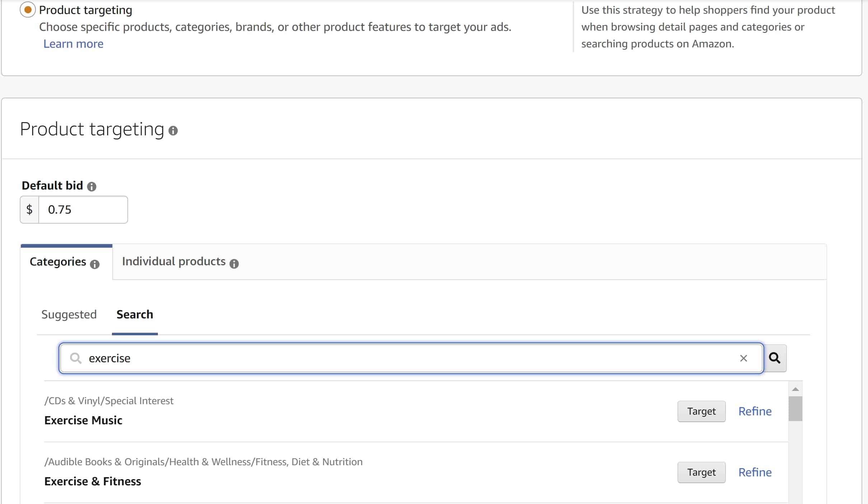Click the Exercise Music category name
Image resolution: width=868 pixels, height=504 pixels.
coord(83,420)
